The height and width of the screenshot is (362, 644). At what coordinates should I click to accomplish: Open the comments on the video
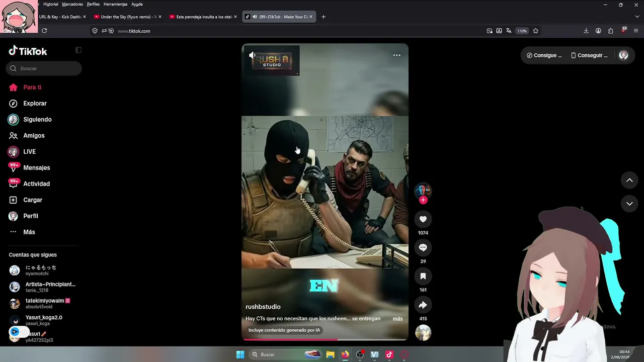423,247
